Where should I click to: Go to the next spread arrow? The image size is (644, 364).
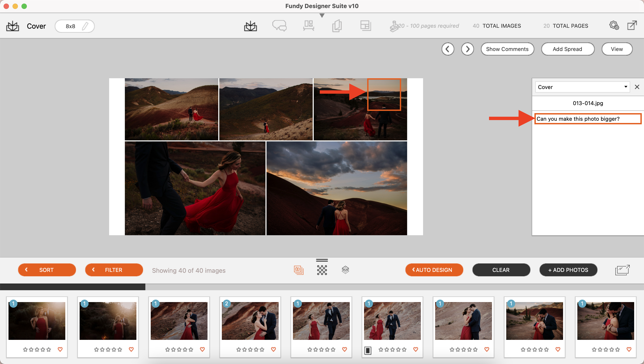pos(468,49)
